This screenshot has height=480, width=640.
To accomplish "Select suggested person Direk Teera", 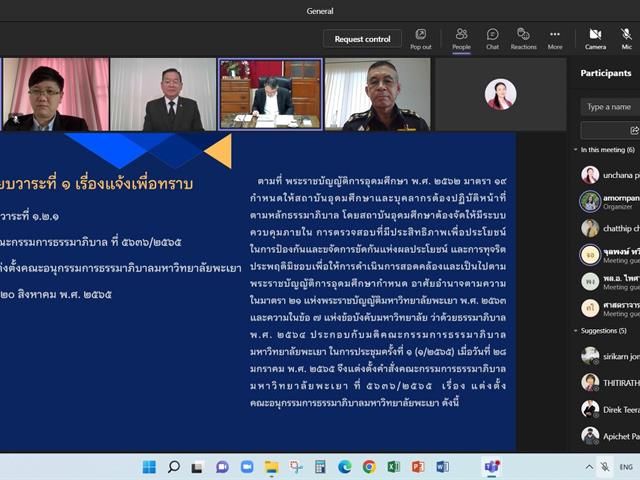I will pos(609,409).
